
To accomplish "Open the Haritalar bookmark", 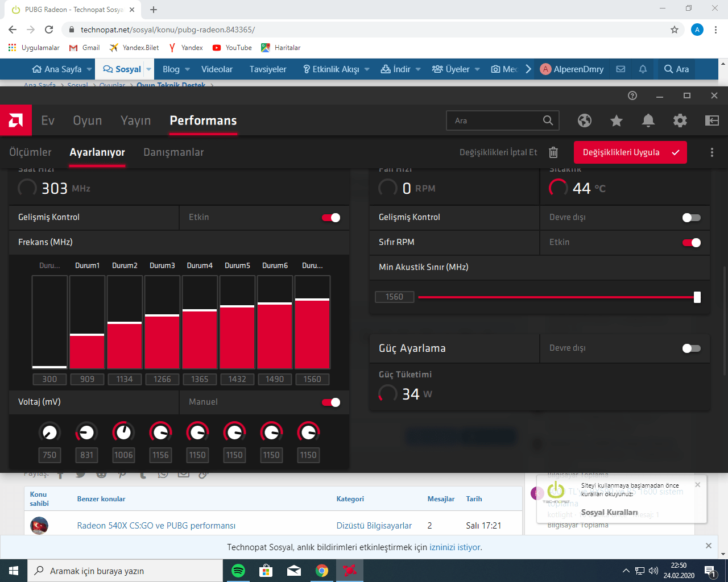I will pos(281,48).
